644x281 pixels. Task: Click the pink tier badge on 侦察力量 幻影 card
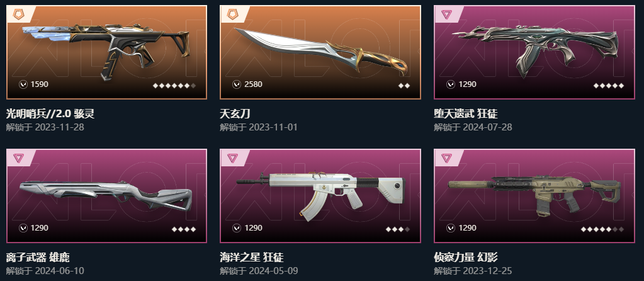tap(446, 158)
